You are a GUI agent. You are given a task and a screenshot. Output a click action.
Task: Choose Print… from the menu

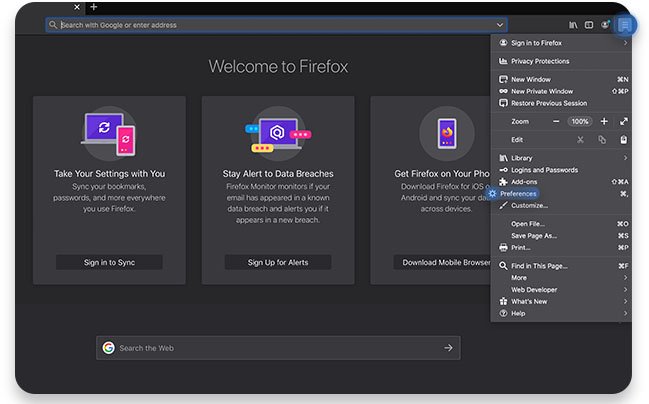561,248
